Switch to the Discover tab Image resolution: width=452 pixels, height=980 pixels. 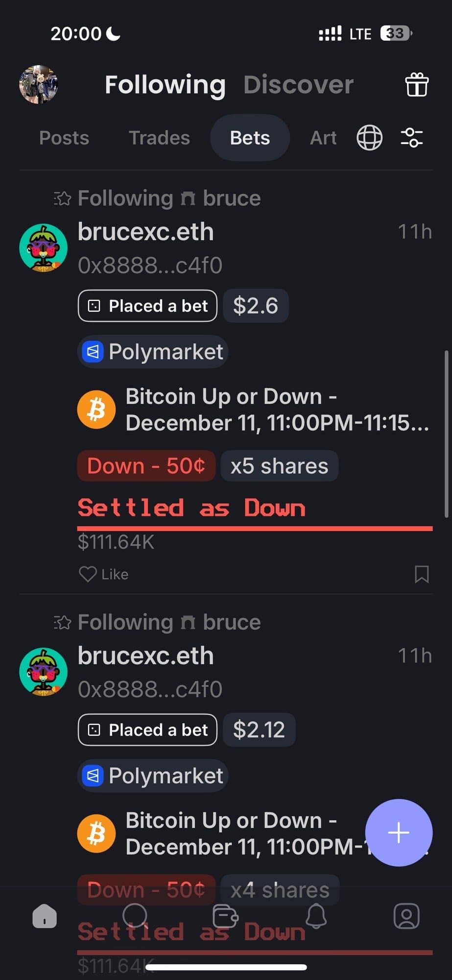(298, 85)
